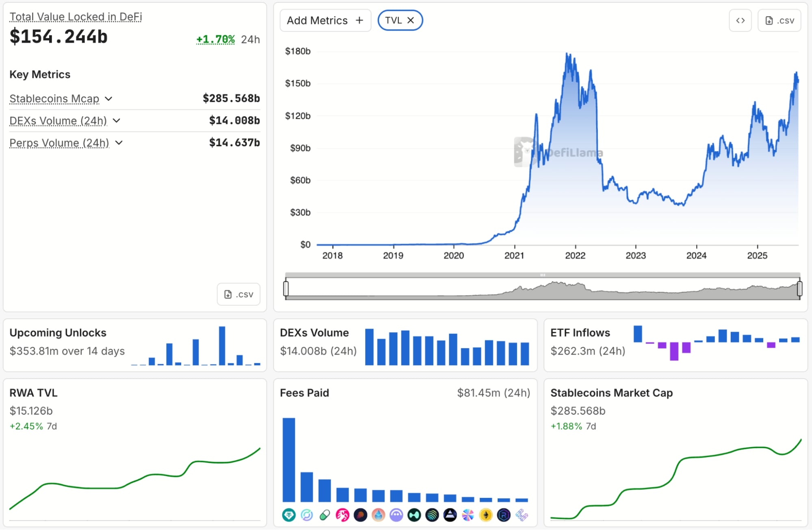Open the embed code icon above the chart
This screenshot has width=812, height=530.
tap(740, 20)
